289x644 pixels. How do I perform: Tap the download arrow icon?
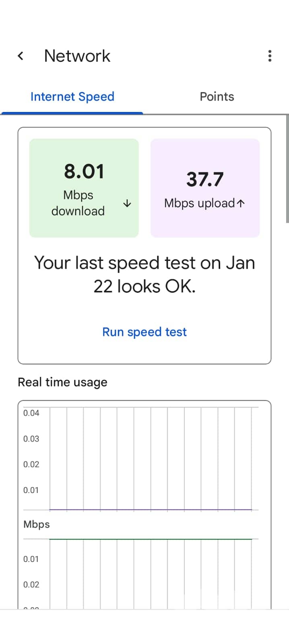127,203
